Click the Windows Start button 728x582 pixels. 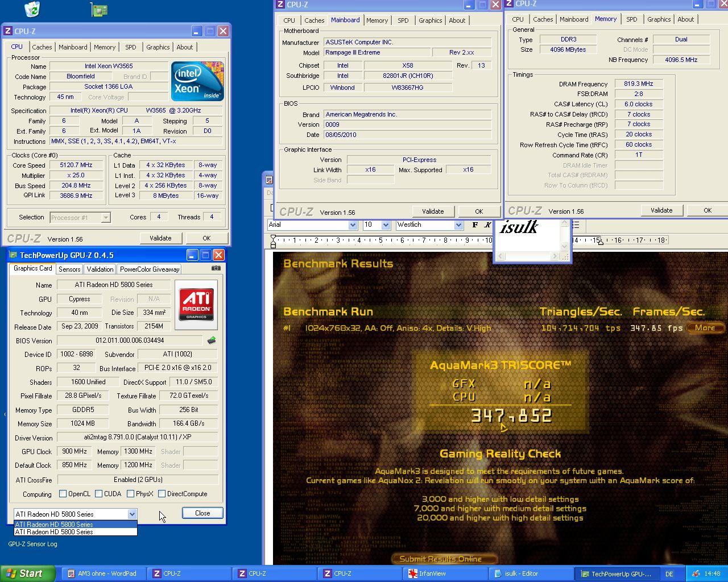28,573
